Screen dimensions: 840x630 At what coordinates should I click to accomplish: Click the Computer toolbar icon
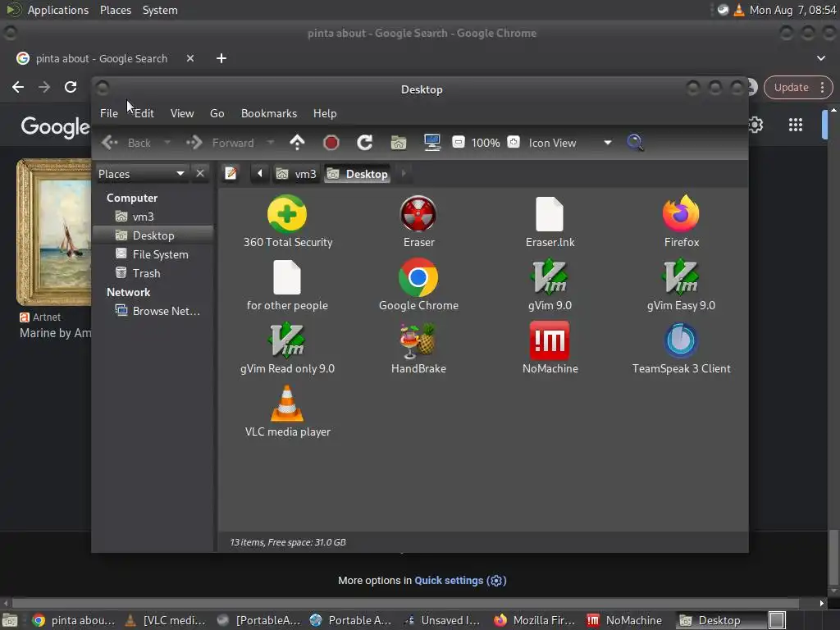click(x=432, y=143)
